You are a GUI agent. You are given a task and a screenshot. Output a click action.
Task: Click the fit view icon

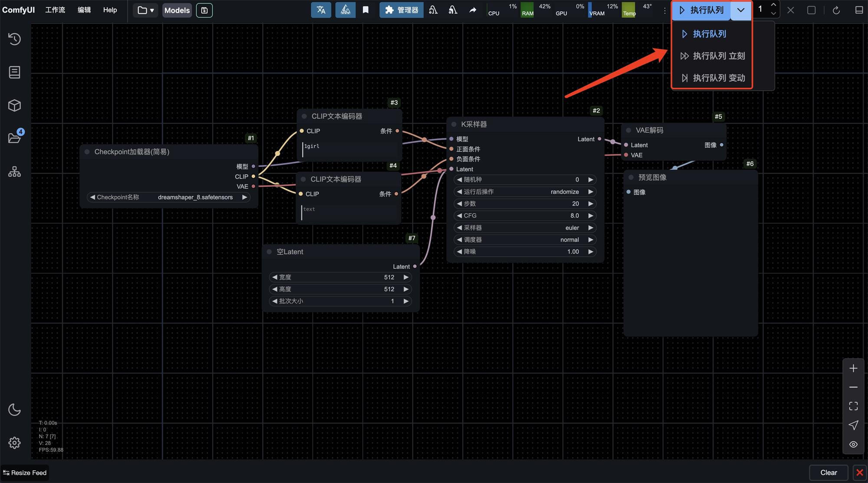pos(853,406)
